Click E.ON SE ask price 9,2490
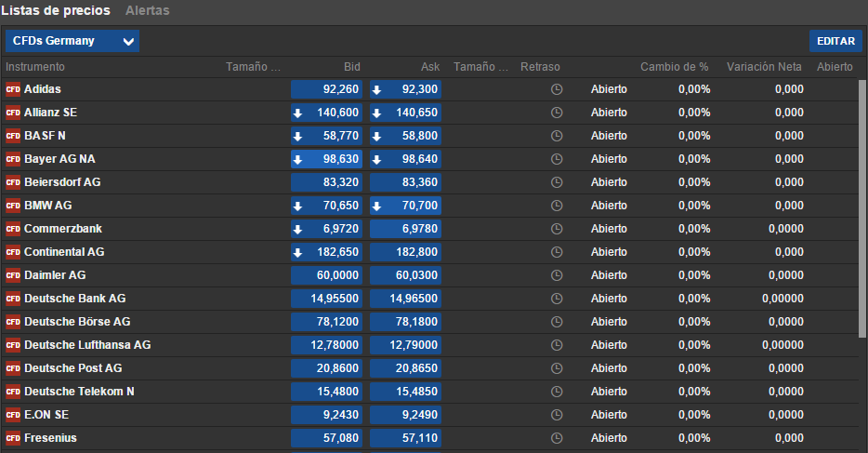 [405, 415]
